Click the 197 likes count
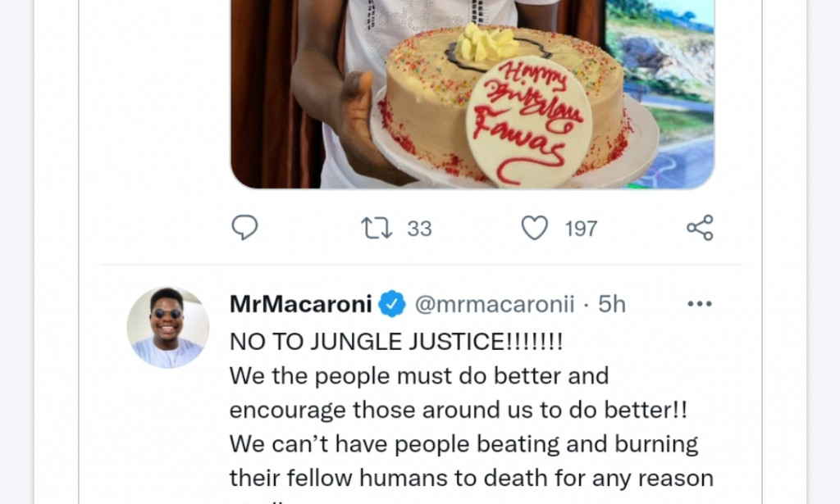This screenshot has width=840, height=504. tap(581, 229)
